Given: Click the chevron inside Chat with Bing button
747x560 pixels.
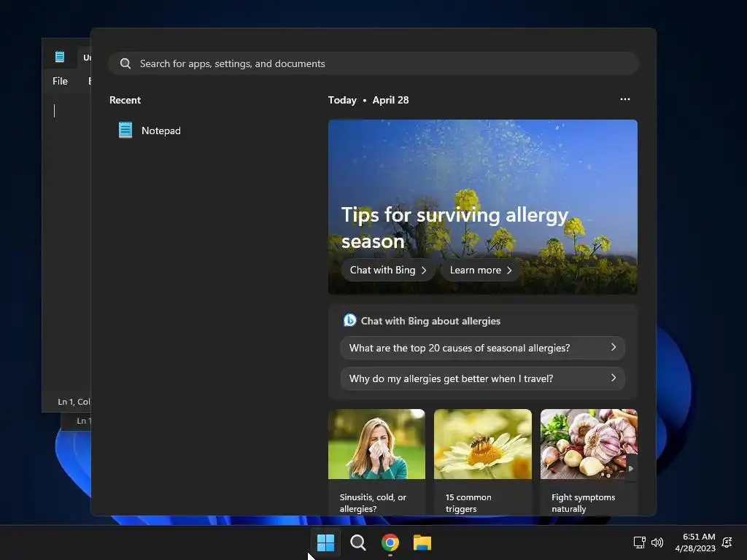Looking at the screenshot, I should pyautogui.click(x=424, y=270).
